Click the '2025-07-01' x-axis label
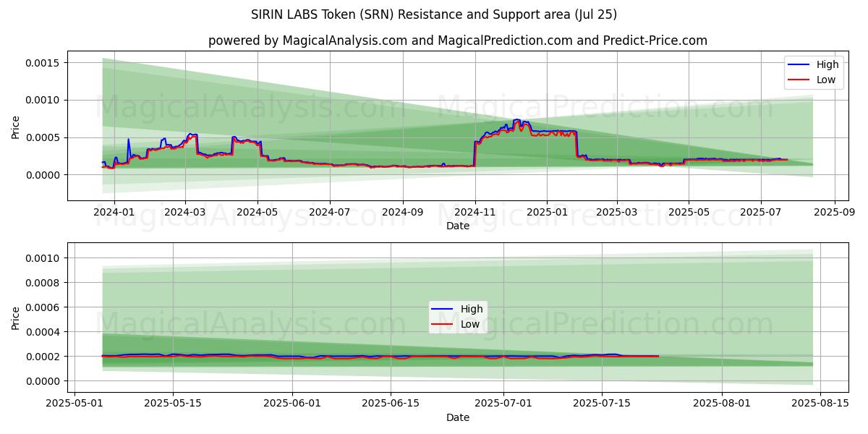Screen dimensions: 868x434 coord(503,403)
